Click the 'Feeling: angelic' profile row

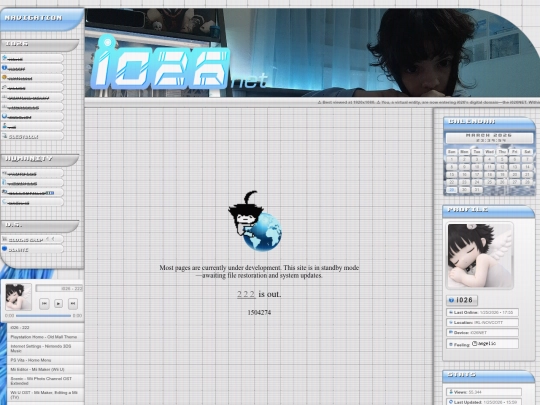coord(482,344)
